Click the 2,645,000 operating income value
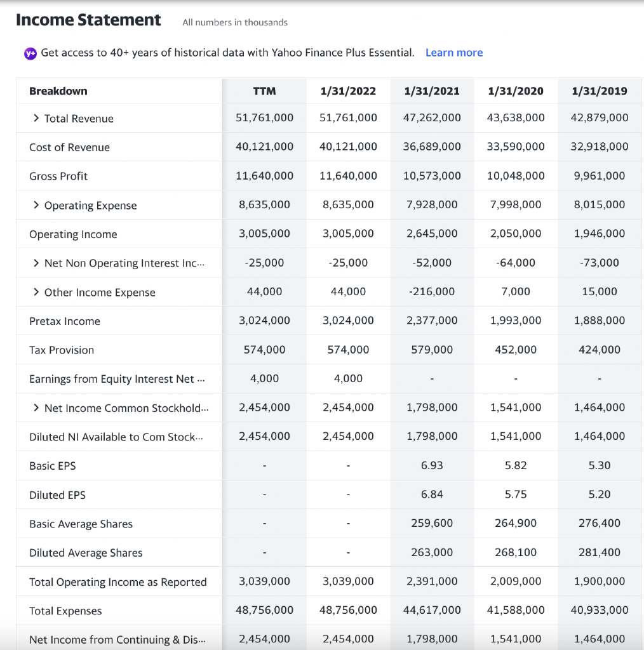This screenshot has width=644, height=650. (432, 234)
